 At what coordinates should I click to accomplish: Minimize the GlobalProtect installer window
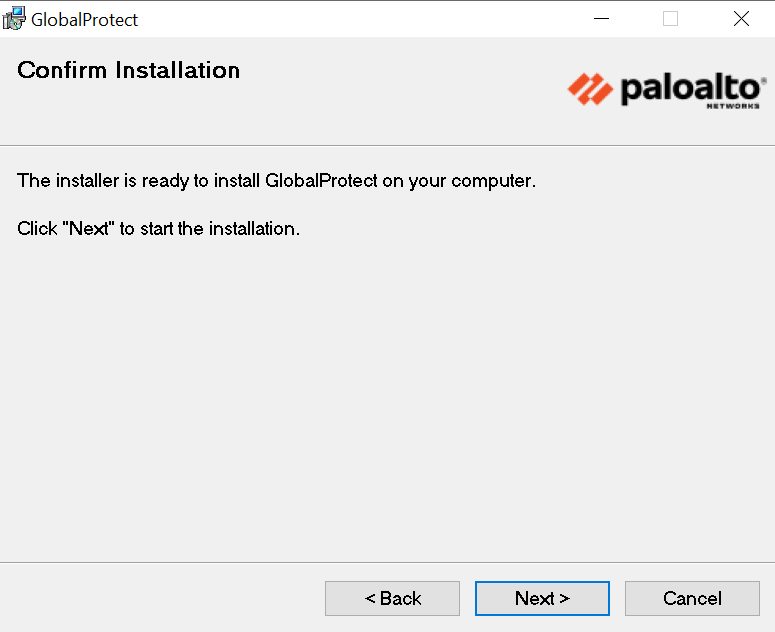(x=601, y=19)
